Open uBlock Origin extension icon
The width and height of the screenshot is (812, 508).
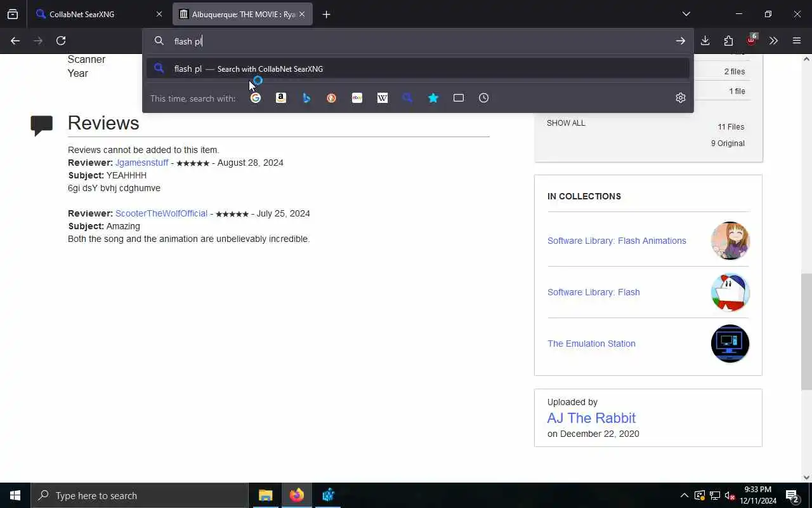tap(752, 40)
